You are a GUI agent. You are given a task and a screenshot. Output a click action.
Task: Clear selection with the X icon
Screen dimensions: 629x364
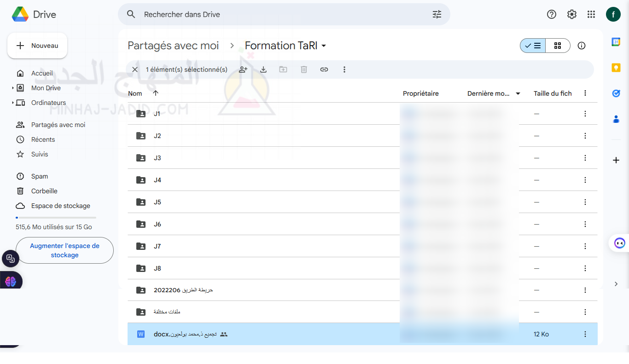coord(135,69)
